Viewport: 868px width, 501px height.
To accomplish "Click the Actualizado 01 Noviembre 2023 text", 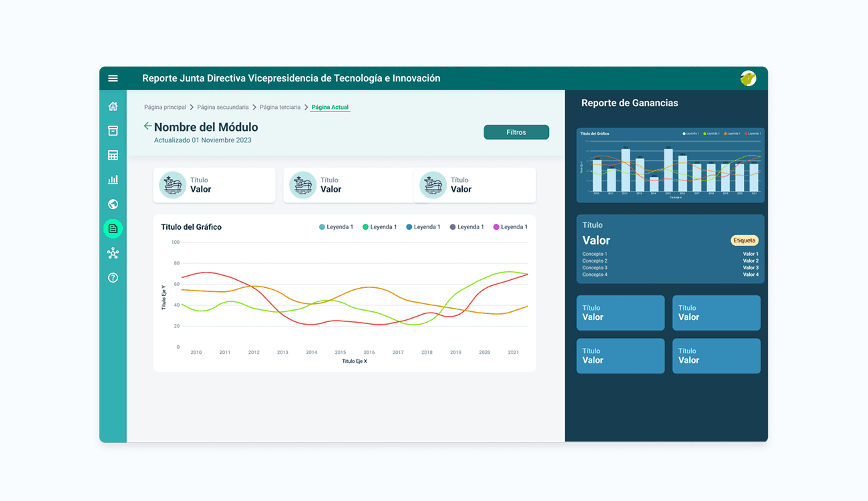I will 203,140.
